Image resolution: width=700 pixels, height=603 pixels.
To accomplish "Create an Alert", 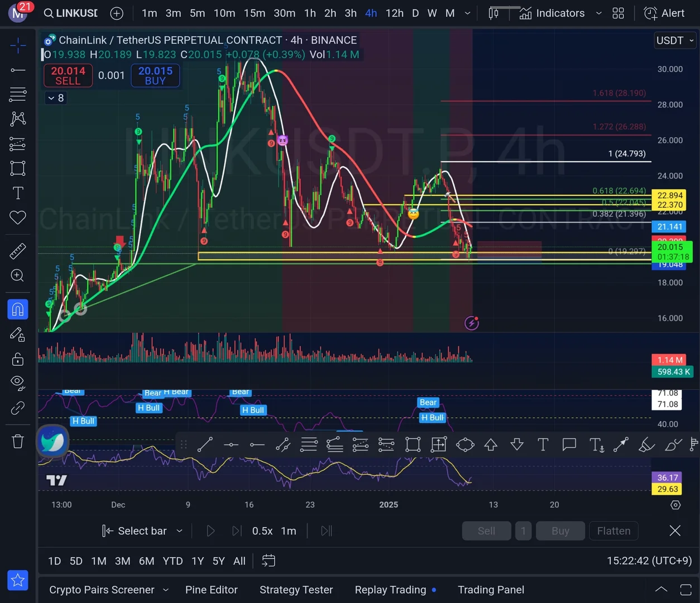I will [664, 13].
